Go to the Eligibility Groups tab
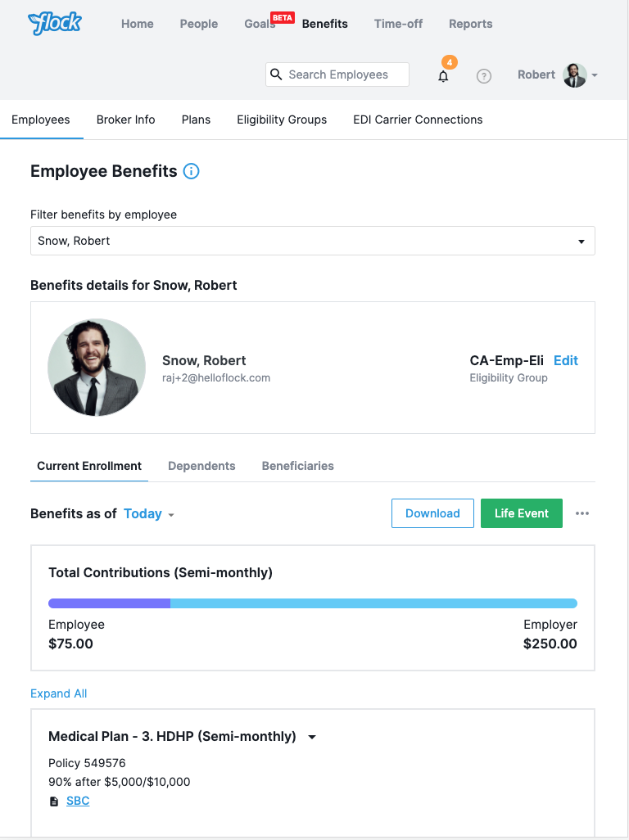Viewport: 629px width, 840px height. pos(282,120)
